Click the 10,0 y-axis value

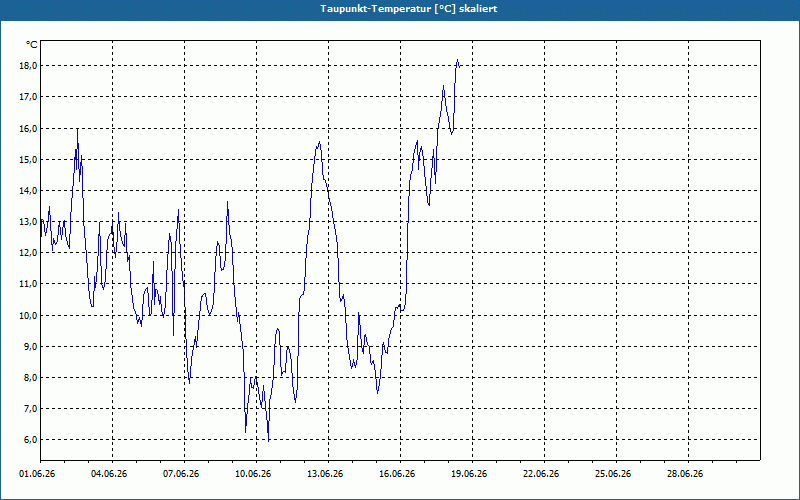click(28, 315)
